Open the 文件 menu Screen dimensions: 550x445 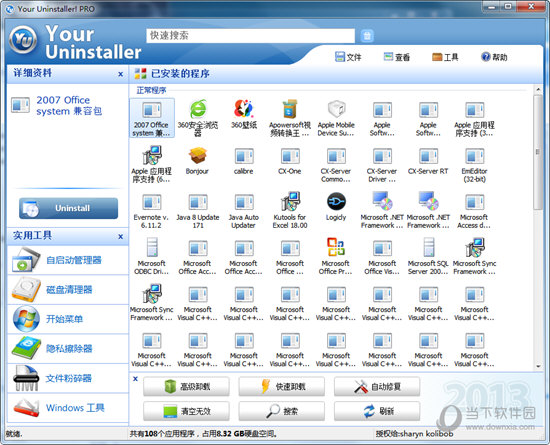coord(348,57)
